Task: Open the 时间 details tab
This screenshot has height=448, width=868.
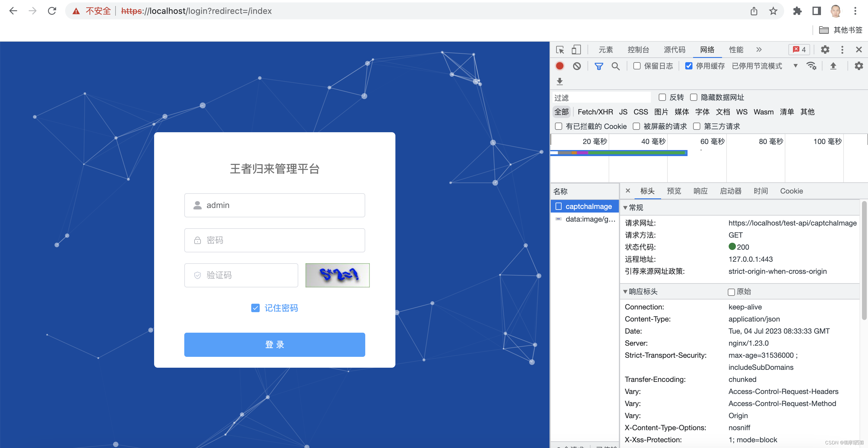Action: [761, 191]
